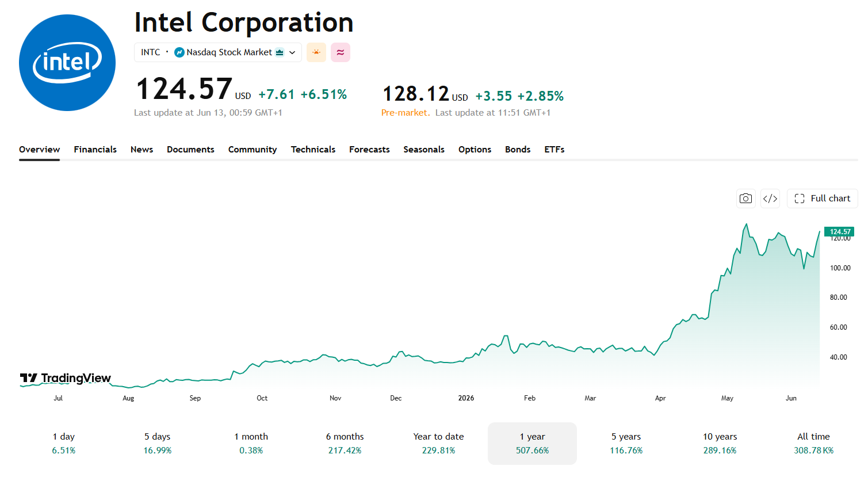868x477 pixels.
Task: Select the 5 days range
Action: (158, 444)
